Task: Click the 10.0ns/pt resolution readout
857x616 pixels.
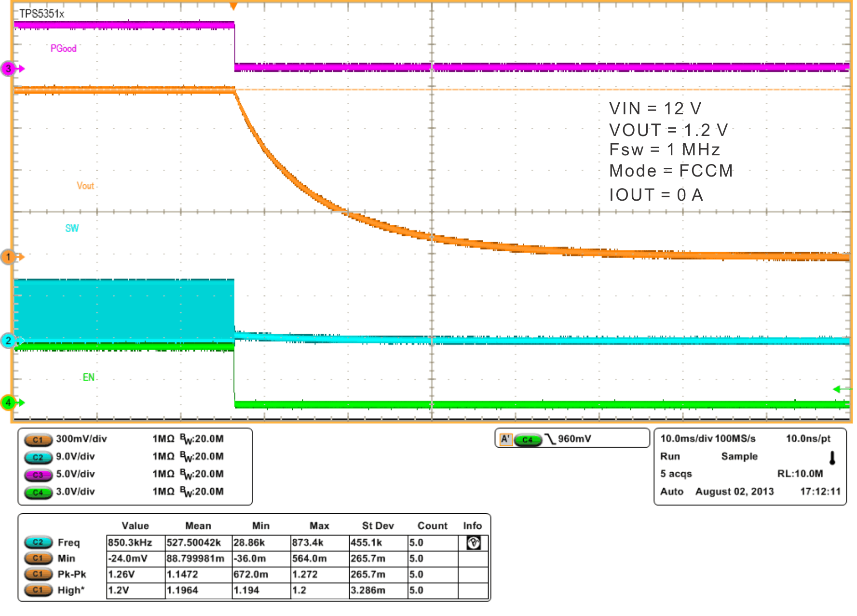Action: click(808, 438)
